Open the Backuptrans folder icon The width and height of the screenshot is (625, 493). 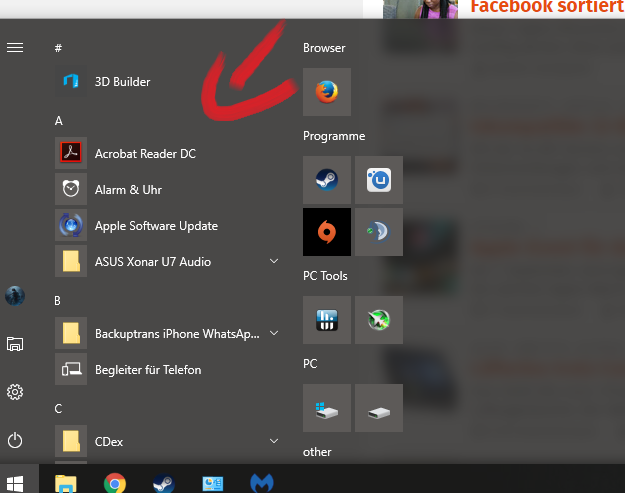click(71, 333)
